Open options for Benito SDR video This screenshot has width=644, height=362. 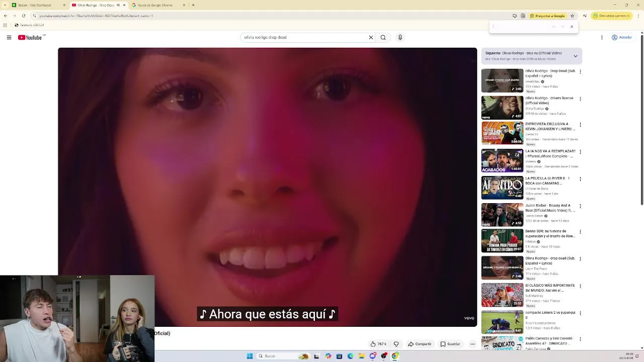tap(580, 232)
